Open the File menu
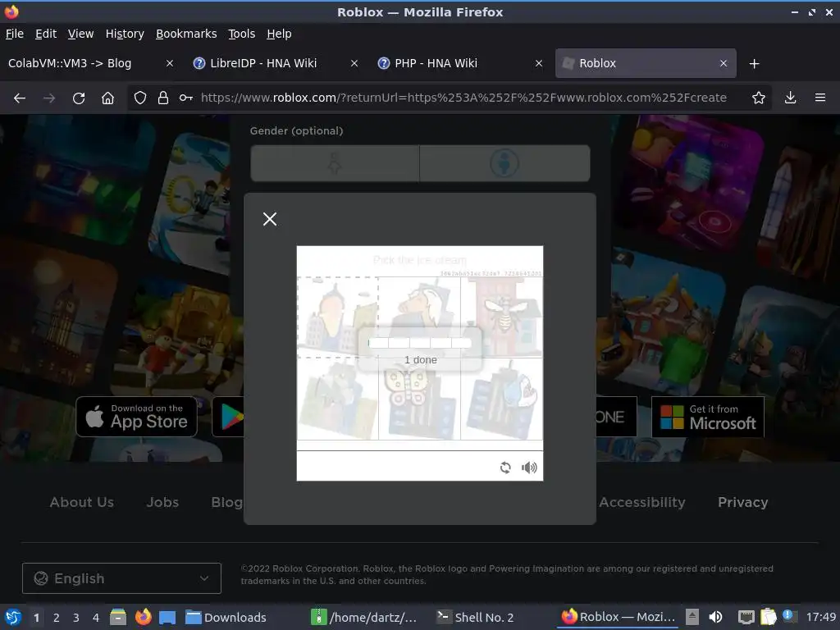 tap(15, 34)
